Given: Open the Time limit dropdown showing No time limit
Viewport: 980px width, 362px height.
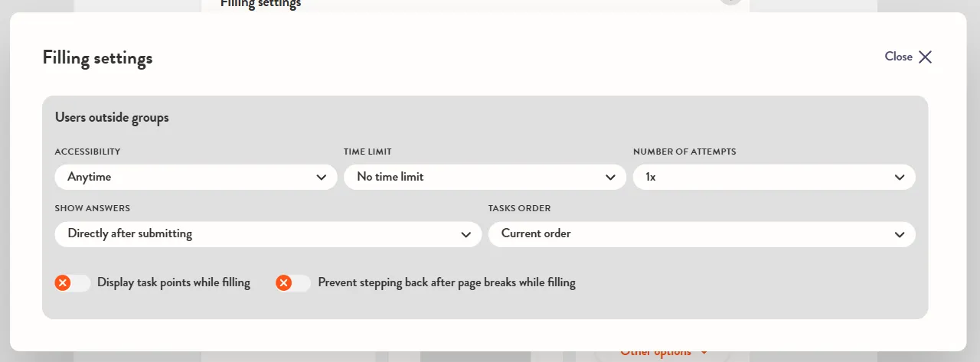Looking at the screenshot, I should point(485,177).
